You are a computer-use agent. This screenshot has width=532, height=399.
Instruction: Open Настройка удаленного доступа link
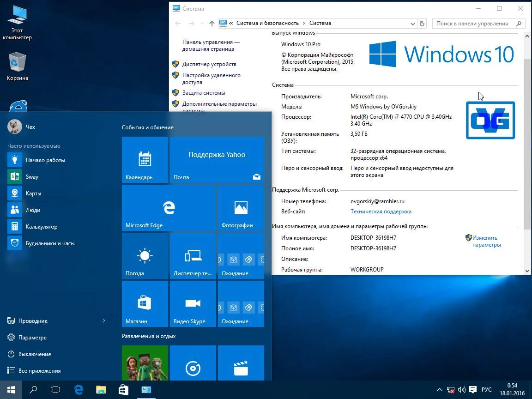(x=211, y=79)
